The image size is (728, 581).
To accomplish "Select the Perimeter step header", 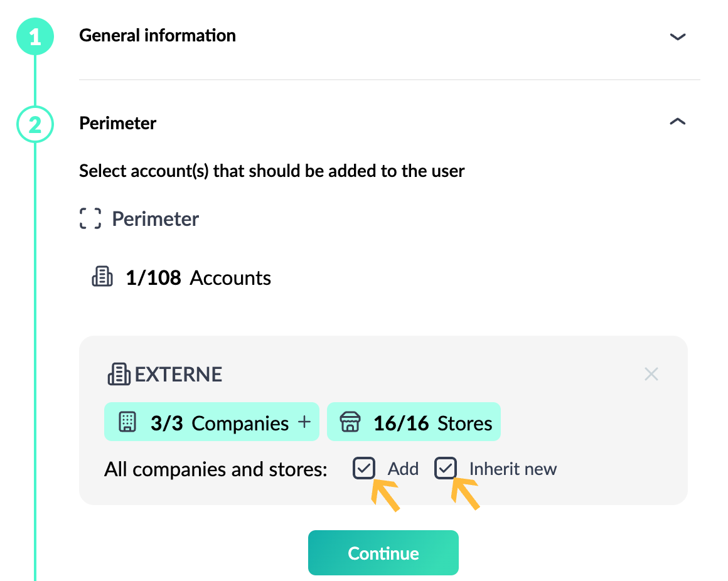I will pos(117,124).
